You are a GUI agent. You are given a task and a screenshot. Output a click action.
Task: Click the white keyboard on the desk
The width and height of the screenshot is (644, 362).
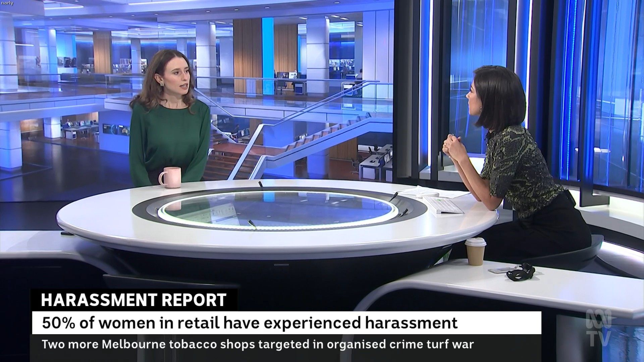[x=443, y=204]
